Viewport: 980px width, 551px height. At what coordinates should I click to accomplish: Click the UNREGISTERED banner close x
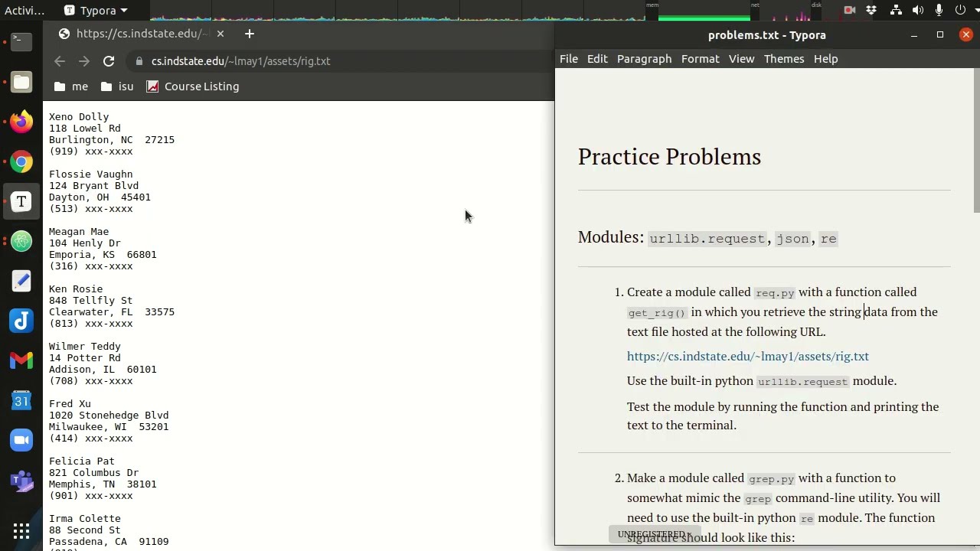point(689,534)
